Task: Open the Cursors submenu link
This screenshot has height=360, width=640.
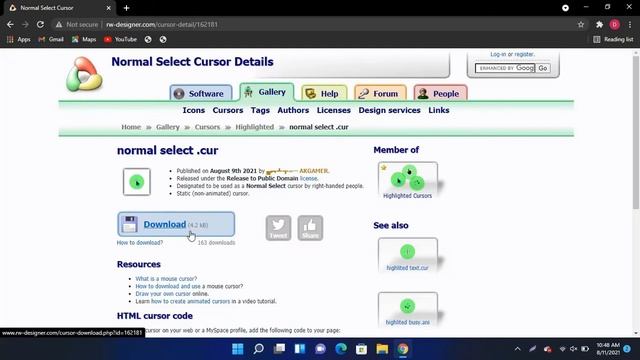Action: [x=228, y=110]
